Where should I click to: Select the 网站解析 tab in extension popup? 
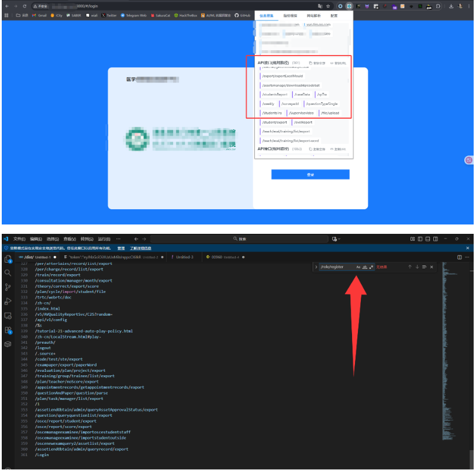point(313,16)
